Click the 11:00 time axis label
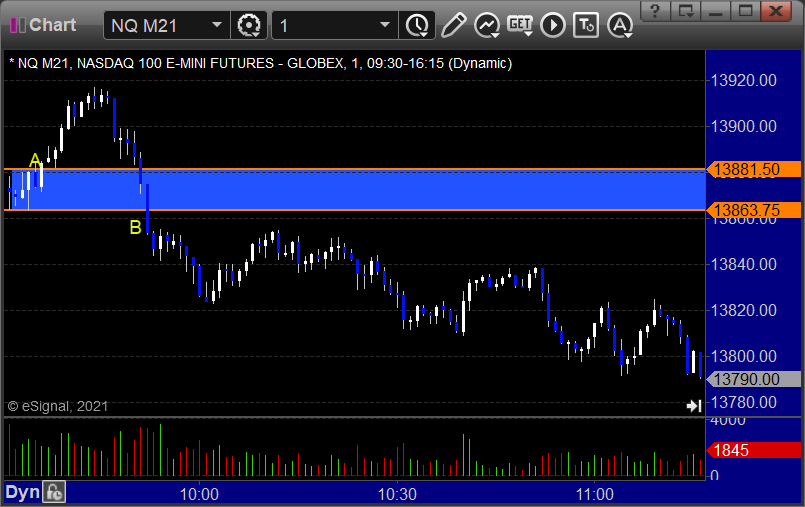The image size is (805, 507). [x=595, y=494]
